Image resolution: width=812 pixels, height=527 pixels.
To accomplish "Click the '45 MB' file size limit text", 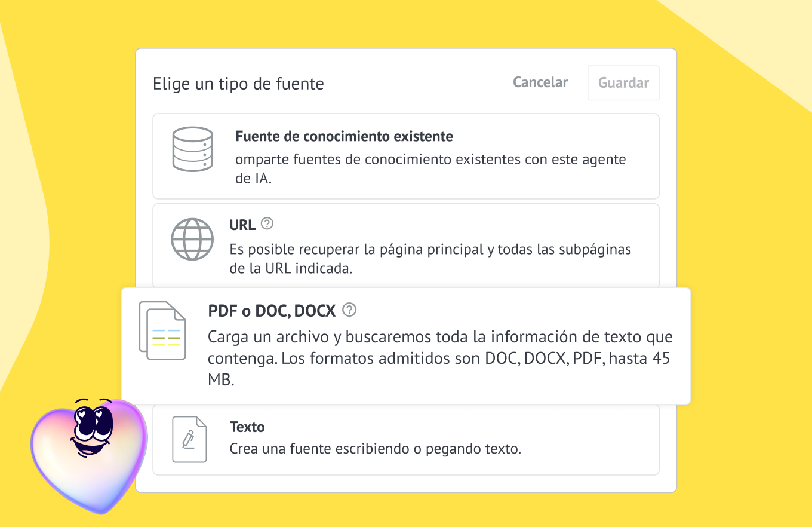I will point(656,359).
